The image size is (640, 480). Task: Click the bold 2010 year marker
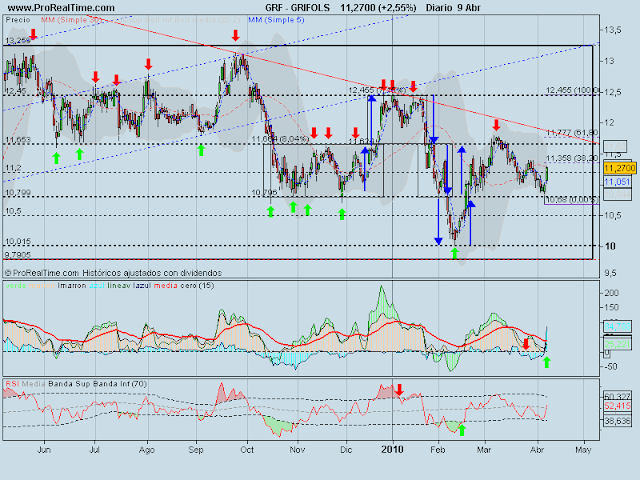pos(392,450)
